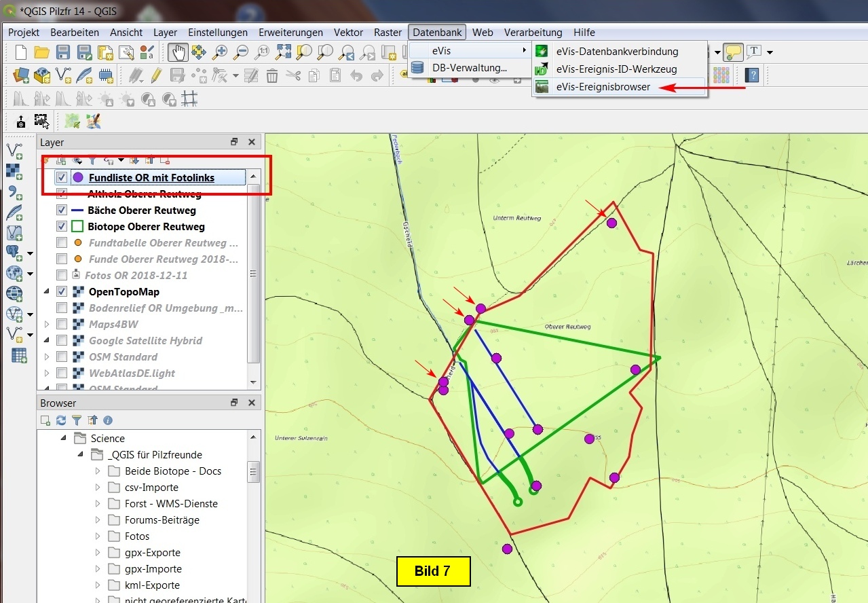The width and height of the screenshot is (868, 603).
Task: Select DB-Verwaltung menu entry
Action: pyautogui.click(x=469, y=68)
